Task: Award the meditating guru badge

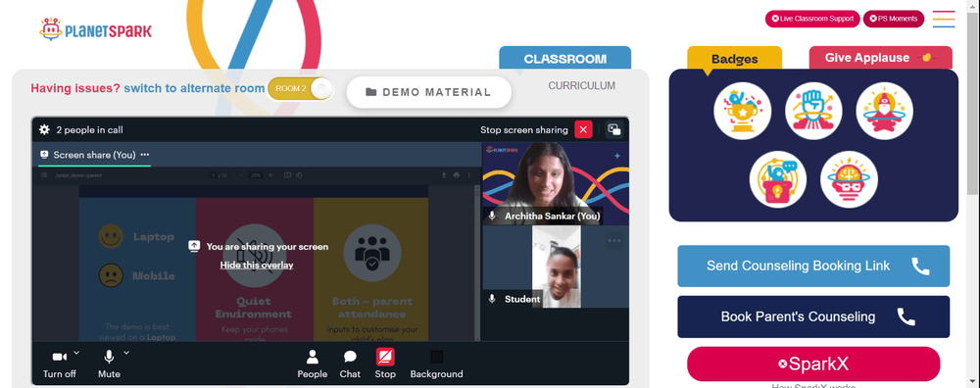Action: click(884, 111)
